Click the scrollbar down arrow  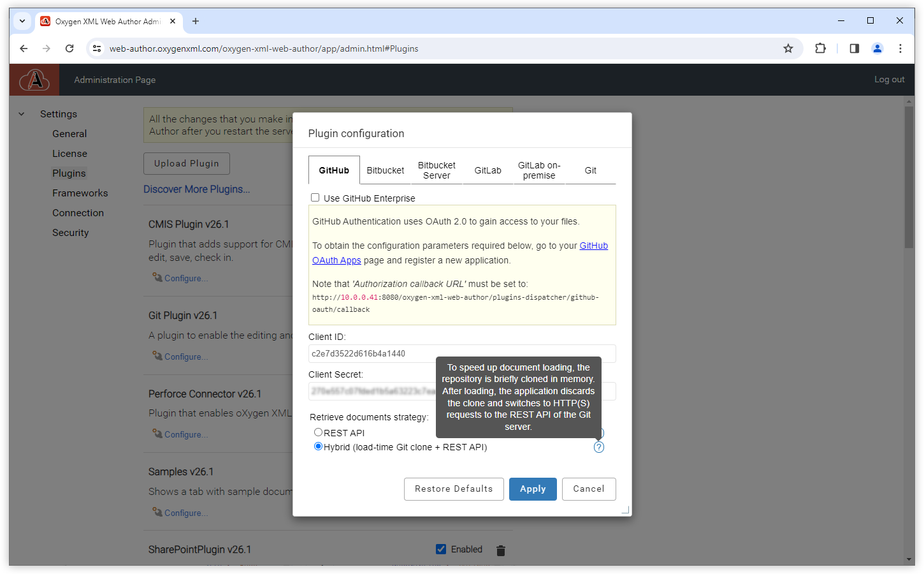909,559
